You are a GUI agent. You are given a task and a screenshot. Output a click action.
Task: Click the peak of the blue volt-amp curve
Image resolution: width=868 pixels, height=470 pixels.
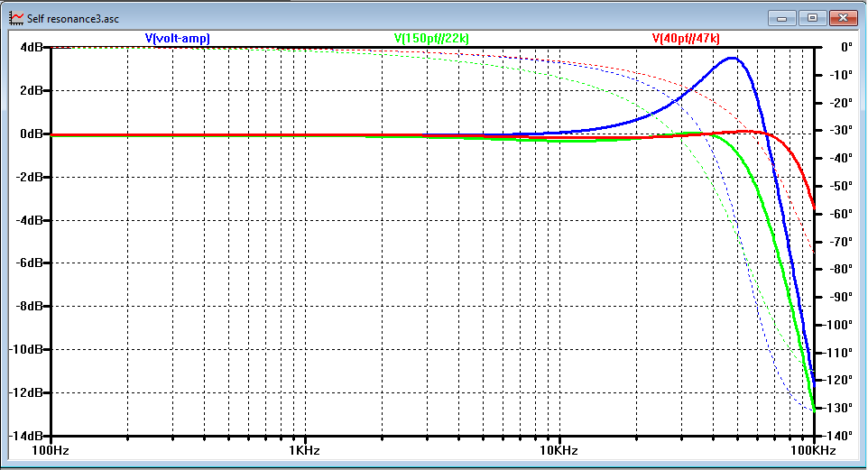click(x=732, y=58)
